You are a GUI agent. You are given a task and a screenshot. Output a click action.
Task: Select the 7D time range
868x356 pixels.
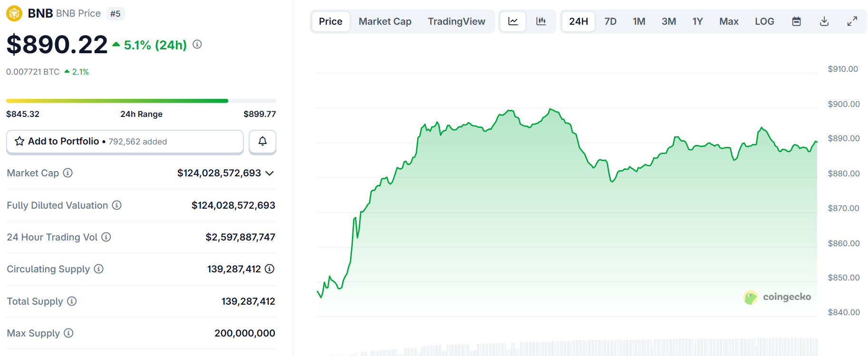[x=610, y=21]
